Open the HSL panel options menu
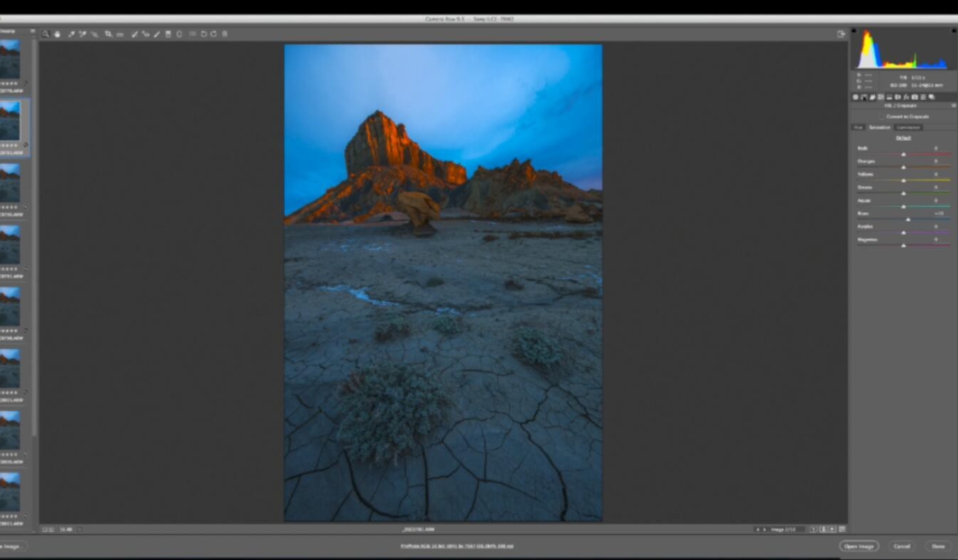 pos(953,106)
